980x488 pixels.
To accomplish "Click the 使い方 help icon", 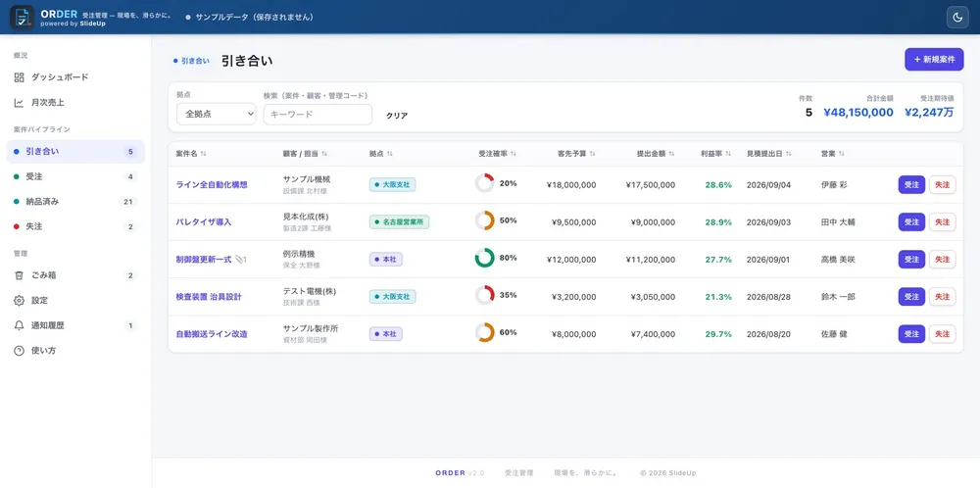I will tap(19, 351).
